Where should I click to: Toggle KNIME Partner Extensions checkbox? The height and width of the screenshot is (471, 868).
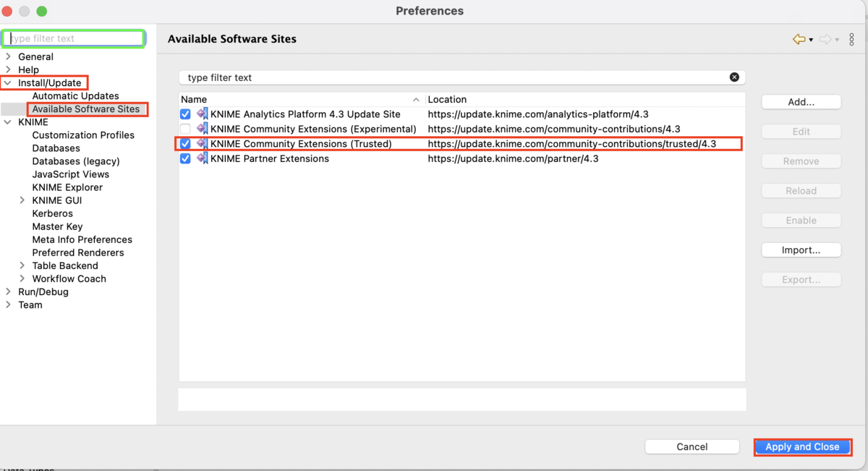pyautogui.click(x=185, y=158)
